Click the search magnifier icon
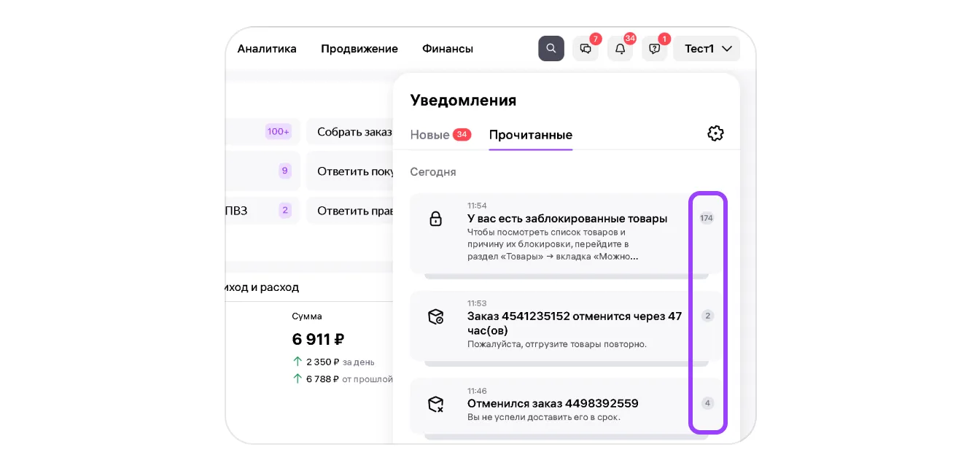Screen dimensions: 980x471 click(551, 49)
